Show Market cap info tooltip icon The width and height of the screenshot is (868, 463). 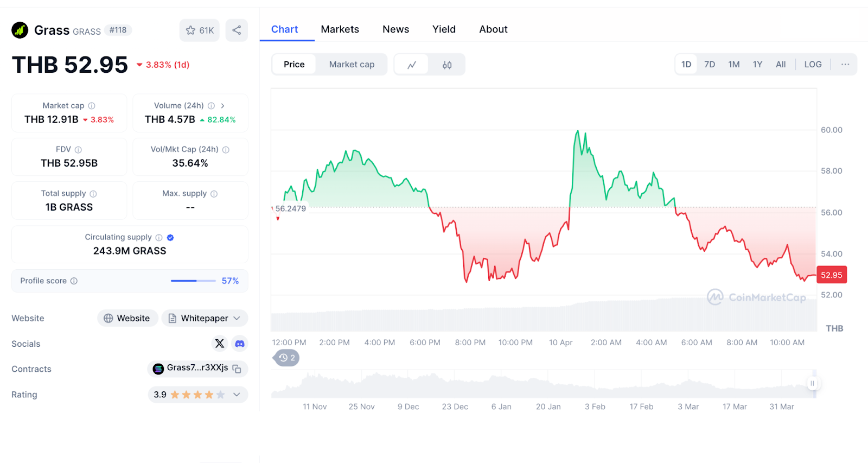point(92,106)
